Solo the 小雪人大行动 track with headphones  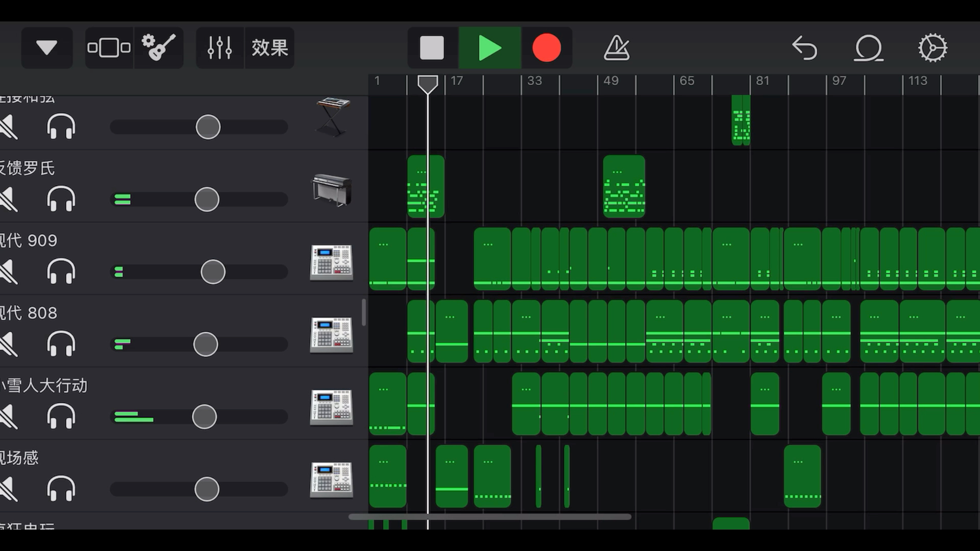click(x=61, y=417)
